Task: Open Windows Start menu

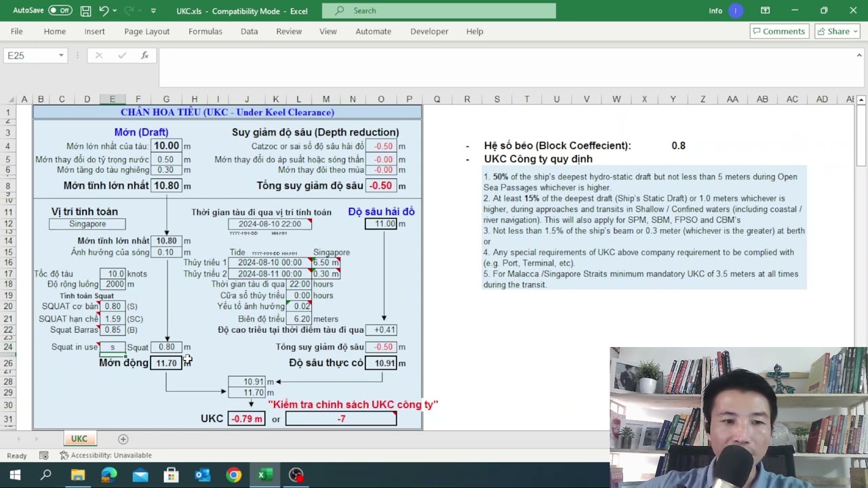Action: click(15, 475)
